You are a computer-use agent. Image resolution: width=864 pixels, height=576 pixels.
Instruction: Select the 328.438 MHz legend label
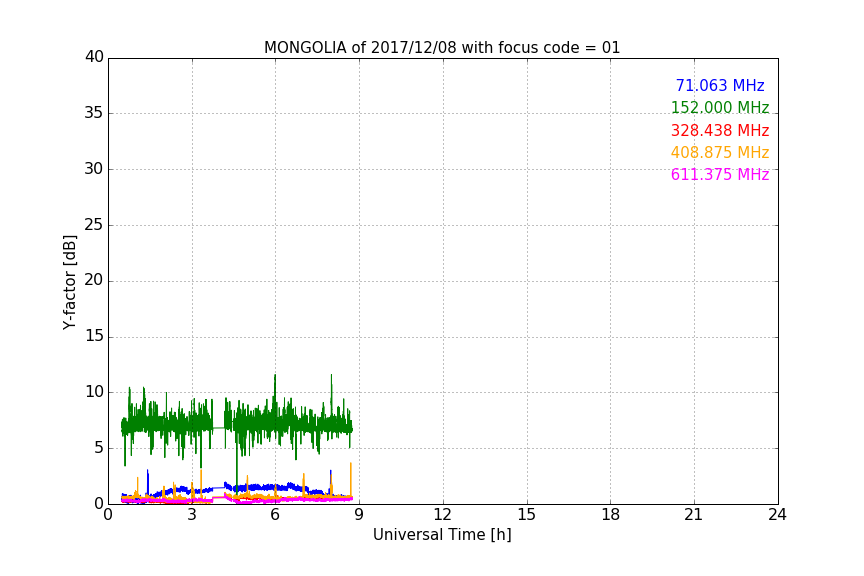pos(720,130)
